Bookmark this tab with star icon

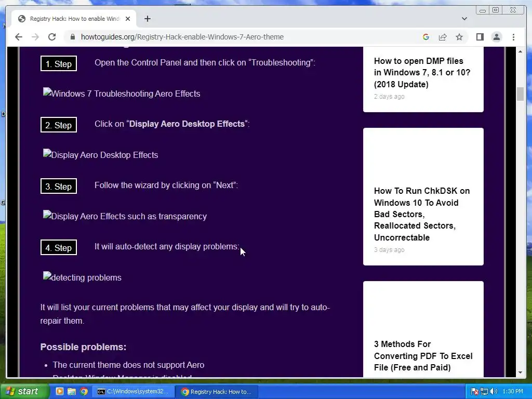(459, 37)
